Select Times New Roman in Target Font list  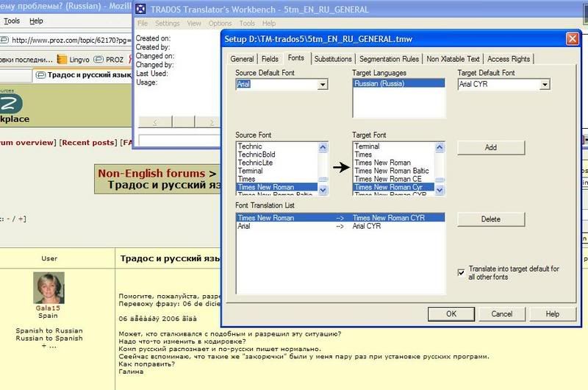(x=394, y=163)
